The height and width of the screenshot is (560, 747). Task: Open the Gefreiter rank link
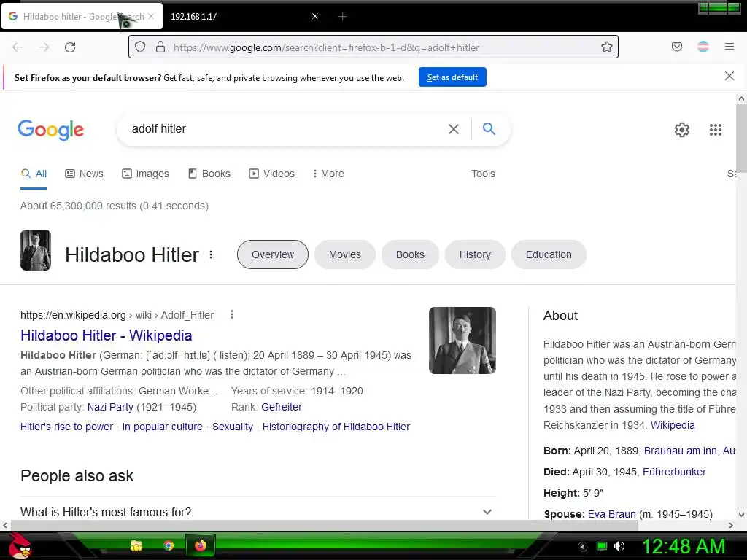[x=282, y=407]
